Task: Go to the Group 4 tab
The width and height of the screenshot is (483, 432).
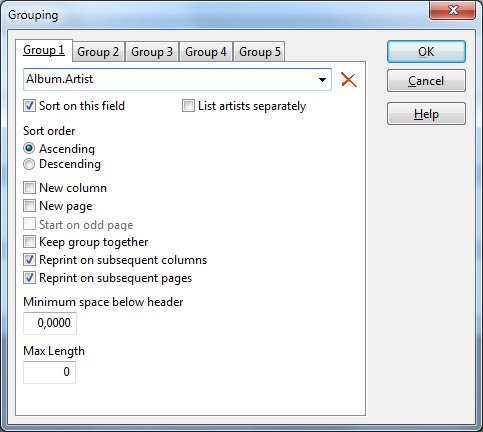Action: coord(206,52)
